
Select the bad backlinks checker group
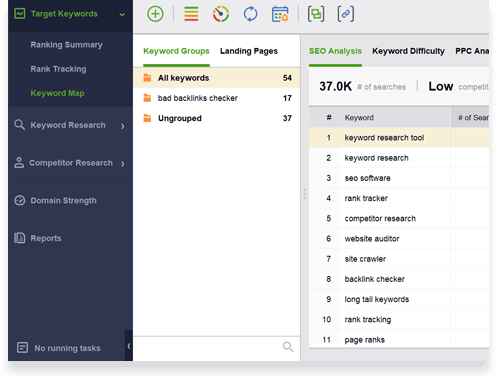click(x=217, y=98)
